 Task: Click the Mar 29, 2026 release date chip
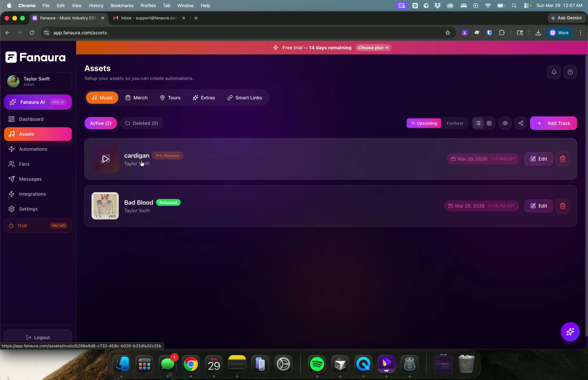[483, 159]
